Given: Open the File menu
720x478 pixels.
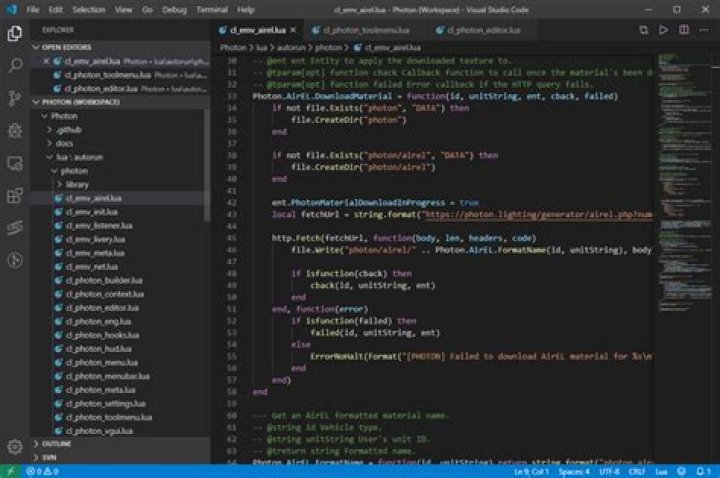Looking at the screenshot, I should (33, 10).
